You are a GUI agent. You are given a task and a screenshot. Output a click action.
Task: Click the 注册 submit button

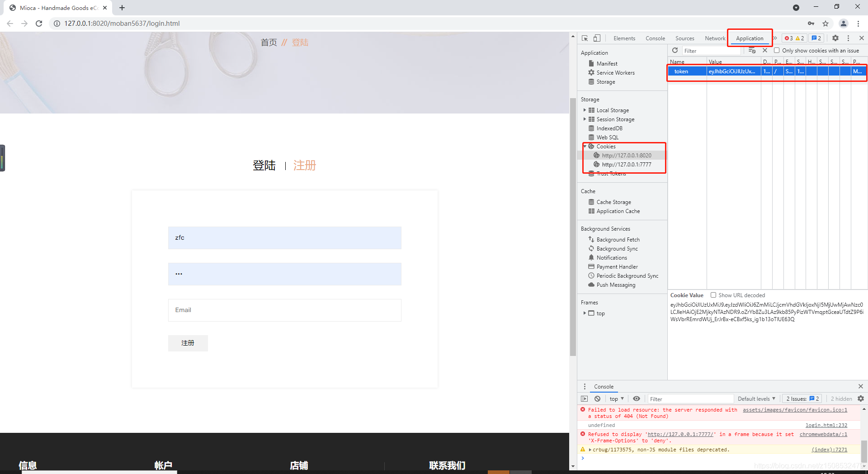[x=188, y=343]
